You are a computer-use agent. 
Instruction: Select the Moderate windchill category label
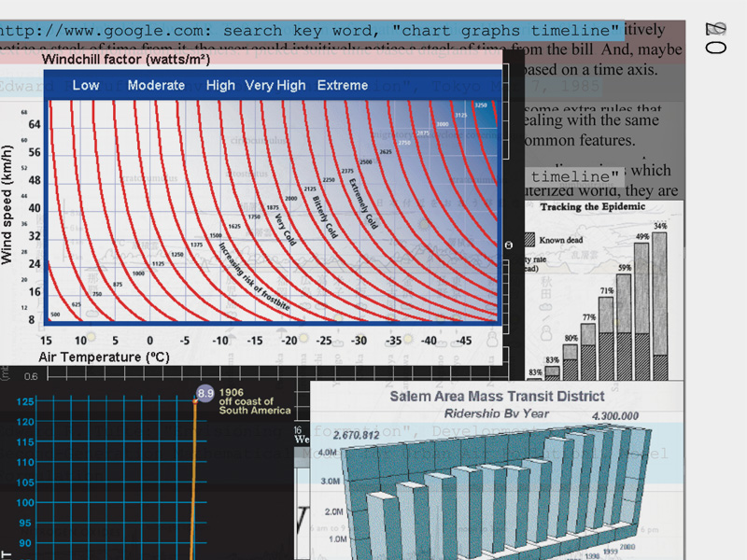tap(156, 85)
